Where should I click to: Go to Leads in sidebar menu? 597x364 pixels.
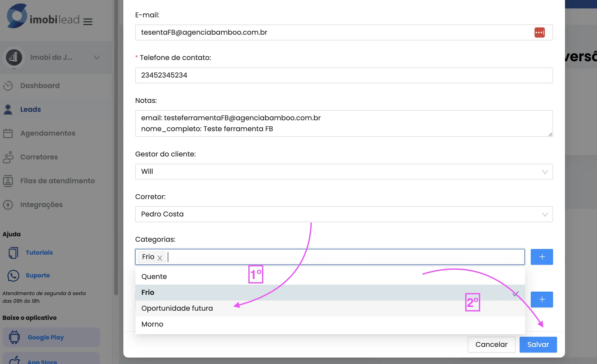coord(31,109)
